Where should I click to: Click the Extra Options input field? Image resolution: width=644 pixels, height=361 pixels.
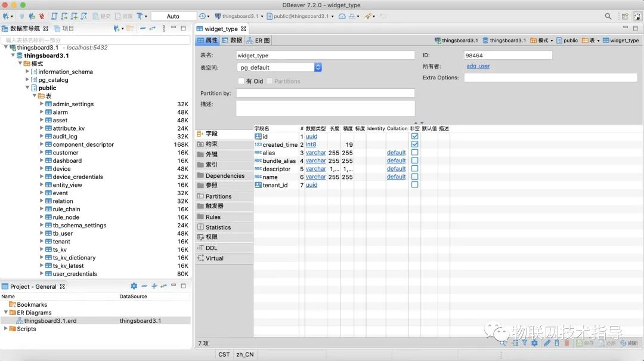tap(550, 78)
